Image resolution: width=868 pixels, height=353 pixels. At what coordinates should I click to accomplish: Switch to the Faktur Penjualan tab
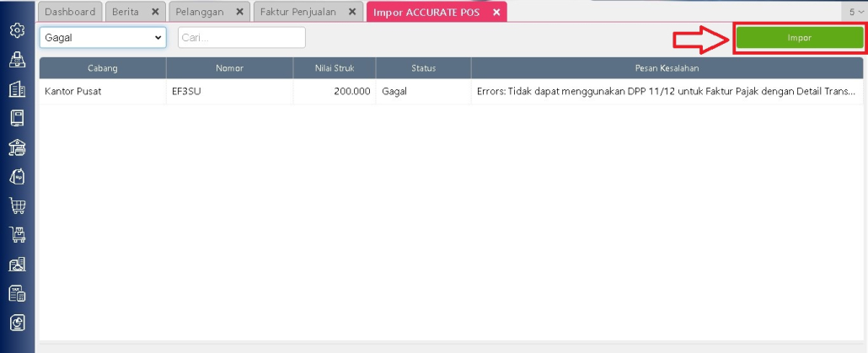point(297,12)
